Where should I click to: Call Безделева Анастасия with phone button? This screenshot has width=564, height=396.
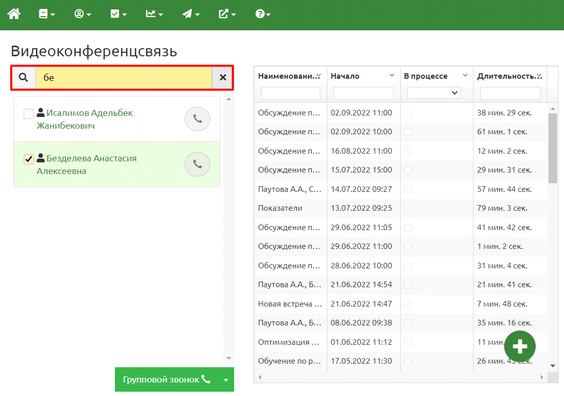(x=197, y=164)
